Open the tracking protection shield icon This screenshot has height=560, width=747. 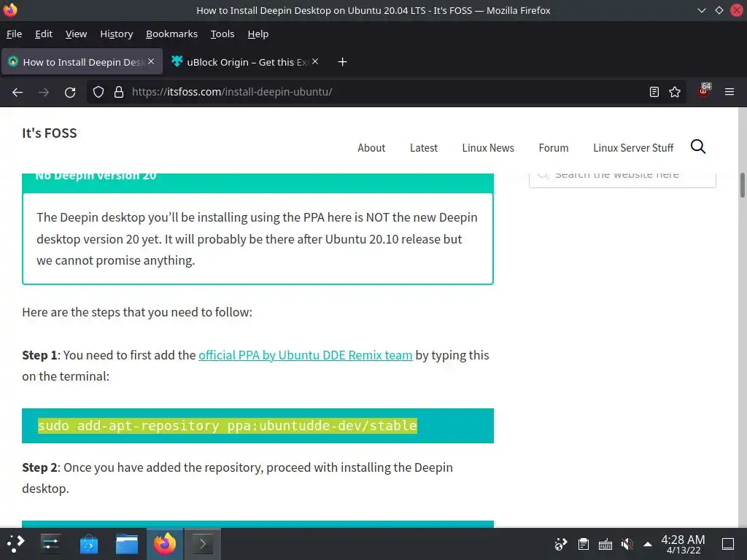(x=98, y=92)
